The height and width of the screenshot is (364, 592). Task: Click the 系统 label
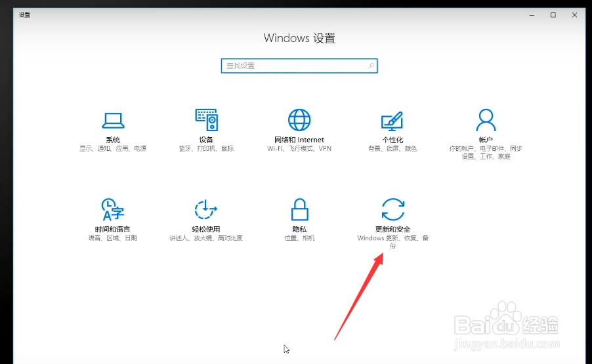pyautogui.click(x=113, y=140)
